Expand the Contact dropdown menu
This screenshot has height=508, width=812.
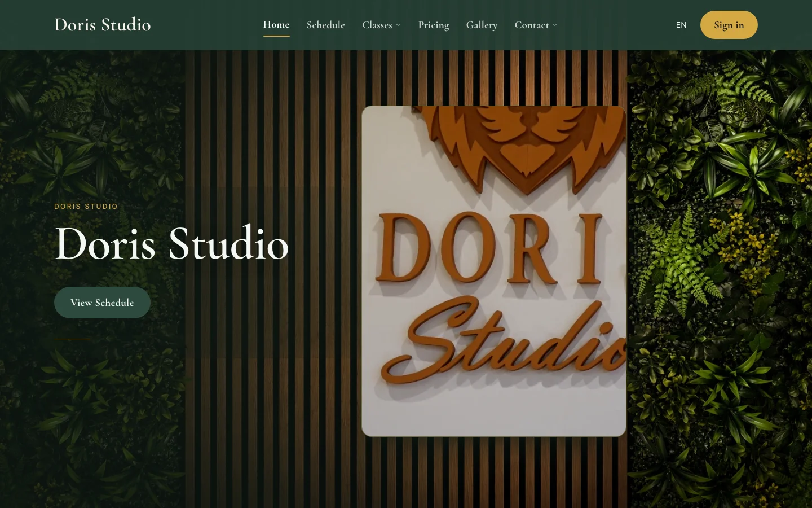[x=536, y=25]
